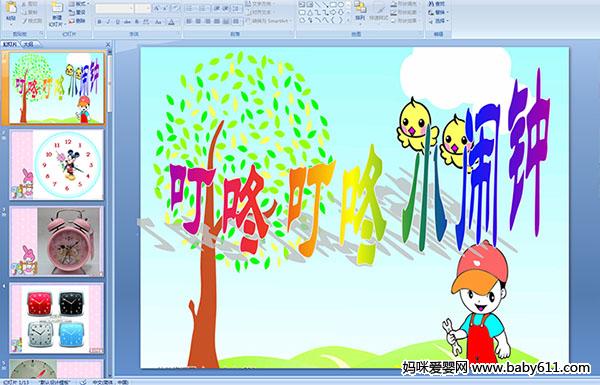Click the Clear Formatting eraser icon

tap(175, 8)
